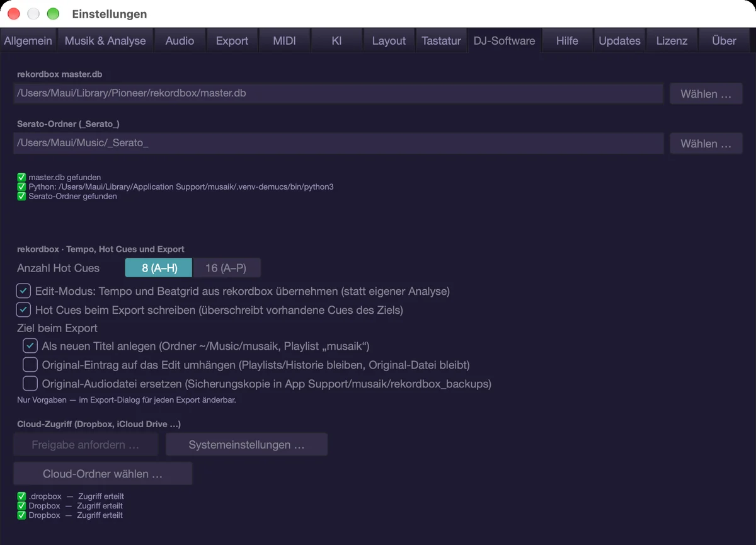756x545 pixels.
Task: Open Systemeinstellungen button
Action: tap(246, 445)
